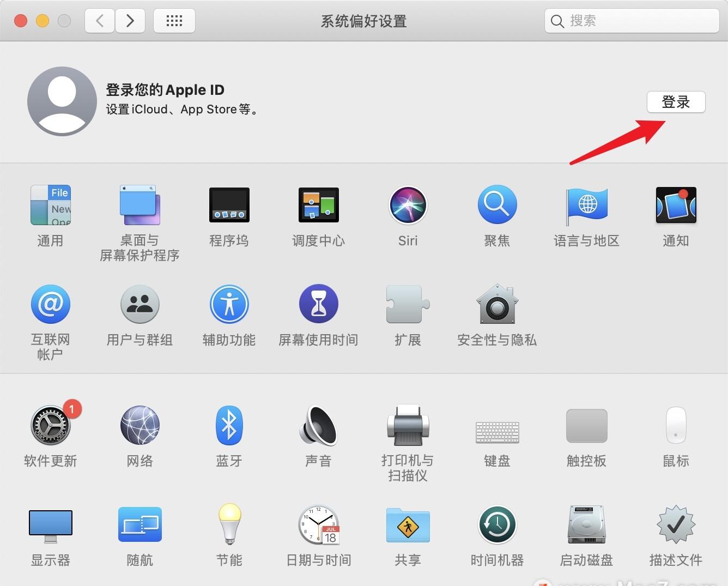Viewport: 728px width, 586px height.
Task: Open the Siri preferences
Action: (408, 205)
